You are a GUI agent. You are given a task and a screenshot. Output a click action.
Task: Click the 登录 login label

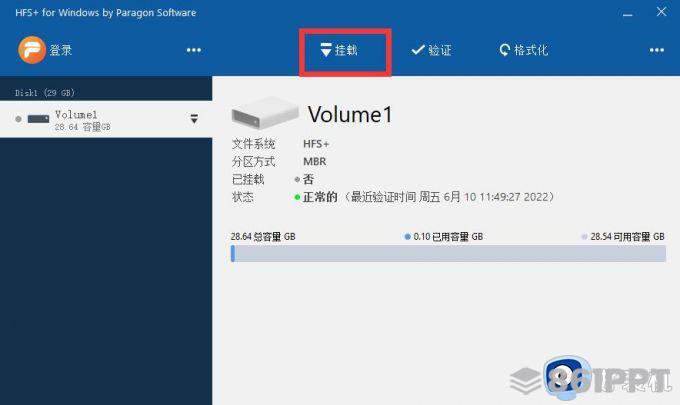pos(61,50)
